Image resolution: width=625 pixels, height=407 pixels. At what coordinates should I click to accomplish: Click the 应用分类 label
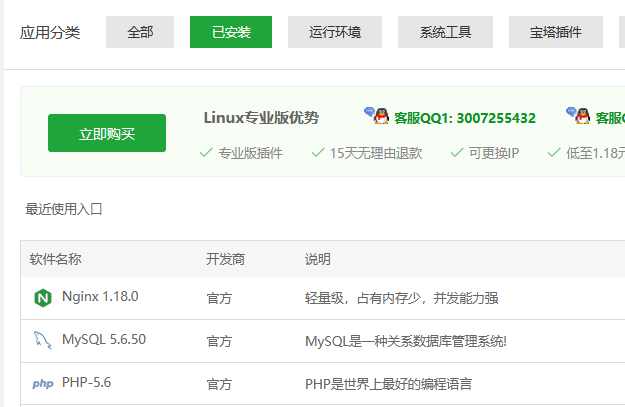50,32
